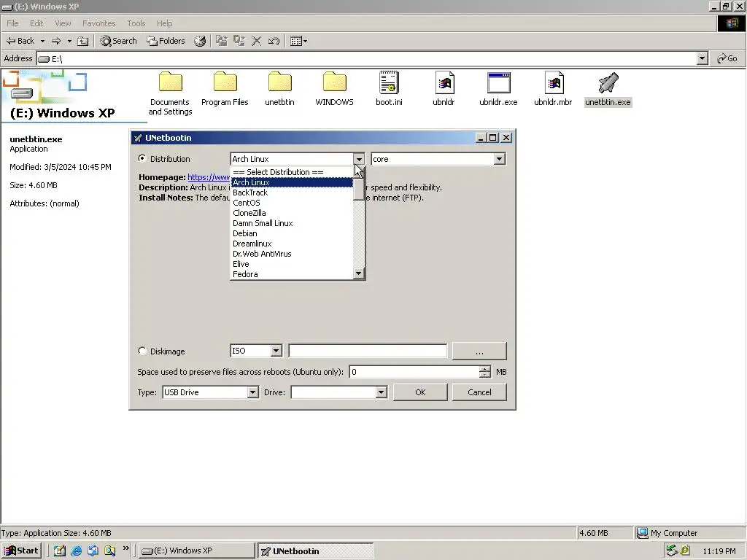This screenshot has height=560, width=747.
Task: Click the disk image path field
Action: 368,351
